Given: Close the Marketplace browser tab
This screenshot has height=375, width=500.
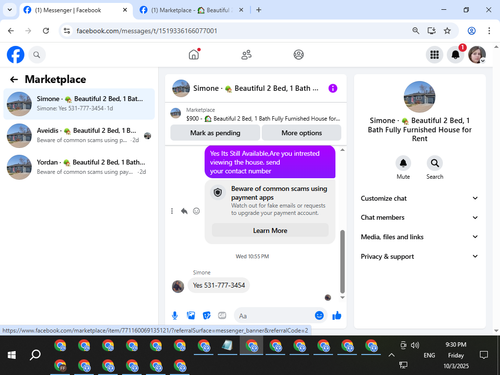Looking at the screenshot, I should 241,10.
